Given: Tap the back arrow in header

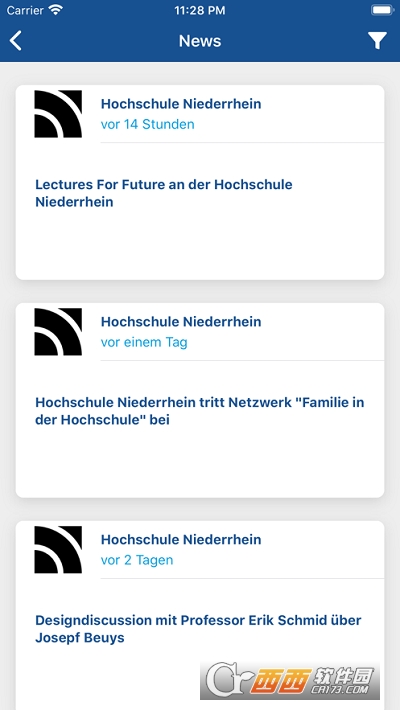Looking at the screenshot, I should [x=15, y=41].
